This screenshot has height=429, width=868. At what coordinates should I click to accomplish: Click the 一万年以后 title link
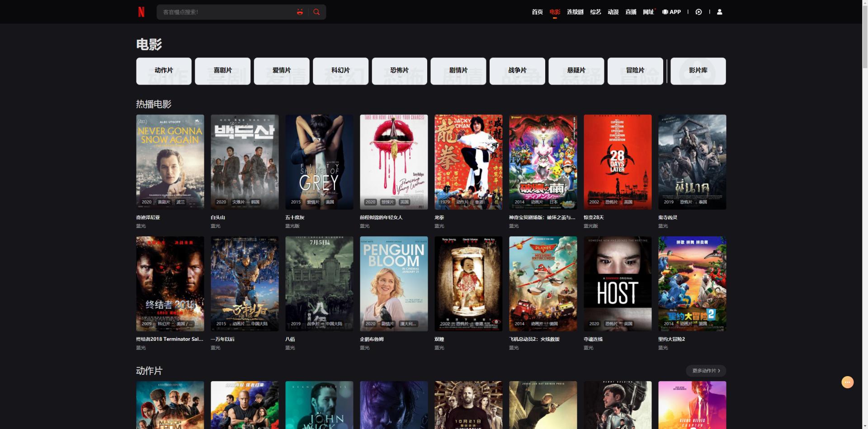click(222, 339)
